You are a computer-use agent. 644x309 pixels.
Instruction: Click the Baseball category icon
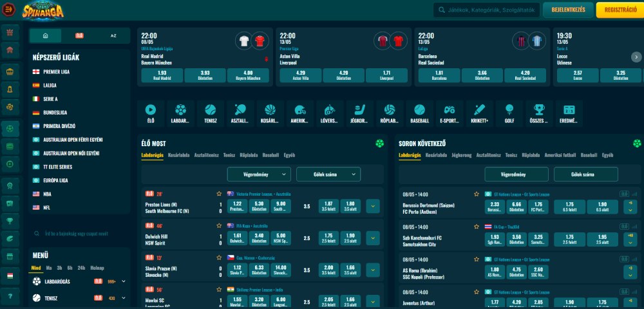point(419,113)
